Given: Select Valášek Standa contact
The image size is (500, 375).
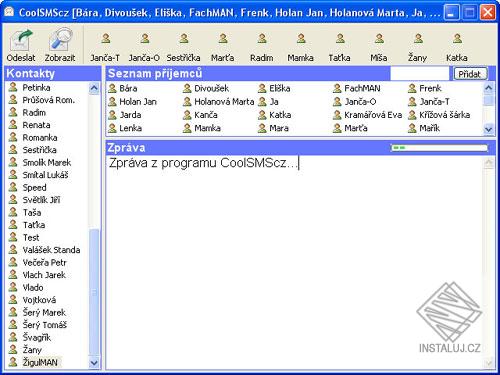Looking at the screenshot, I should click(x=45, y=250).
